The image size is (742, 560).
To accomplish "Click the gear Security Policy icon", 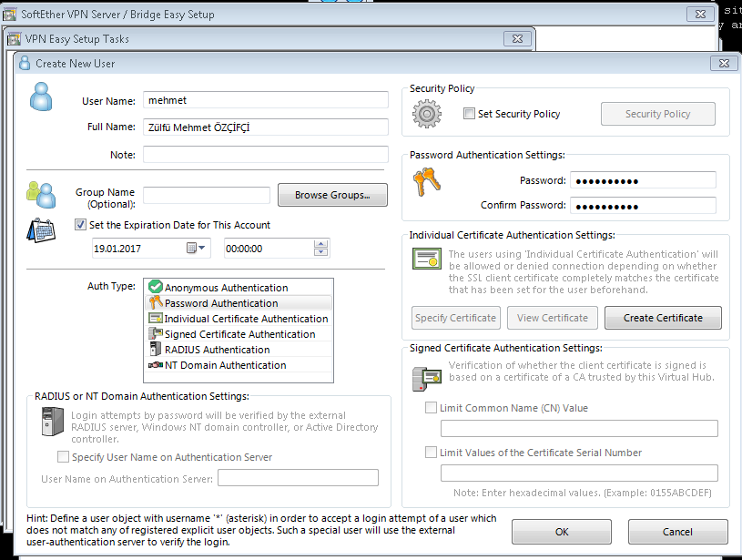I will (x=427, y=114).
